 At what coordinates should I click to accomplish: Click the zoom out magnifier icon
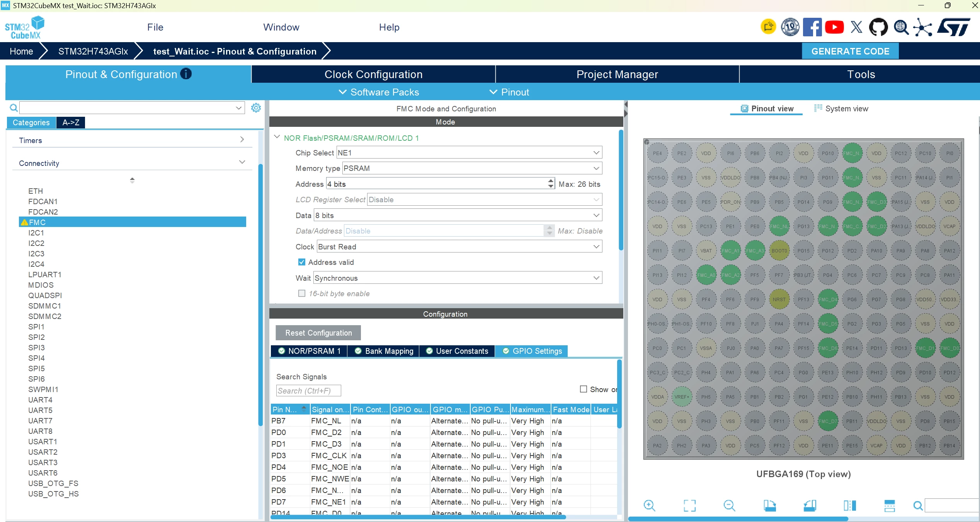[x=729, y=505]
